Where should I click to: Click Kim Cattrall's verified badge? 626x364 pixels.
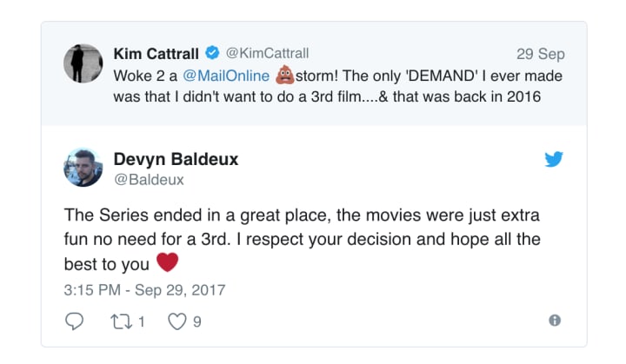pyautogui.click(x=212, y=53)
